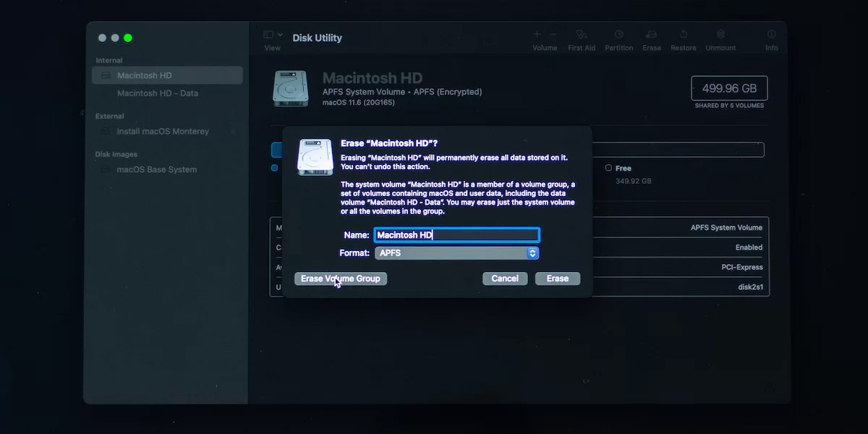The image size is (868, 434).
Task: Click the Disk Images section header
Action: click(116, 154)
